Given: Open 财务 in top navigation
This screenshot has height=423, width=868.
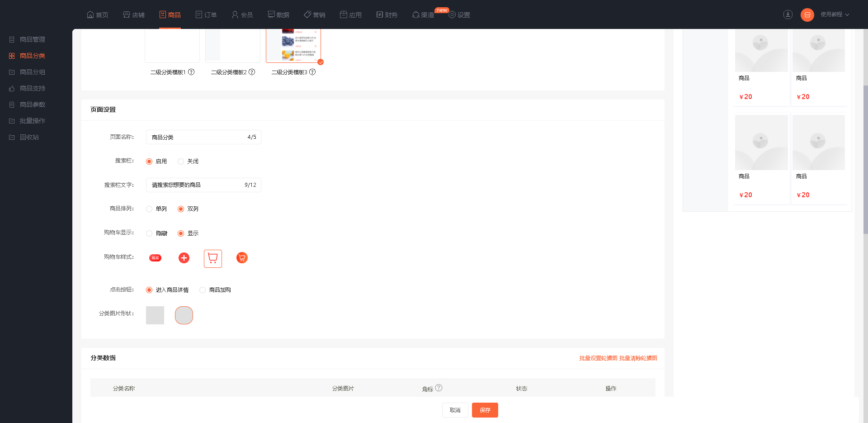Looking at the screenshot, I should tap(387, 15).
